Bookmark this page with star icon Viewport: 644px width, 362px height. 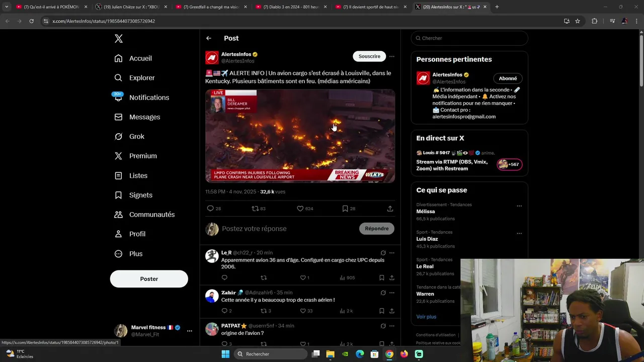(578, 21)
